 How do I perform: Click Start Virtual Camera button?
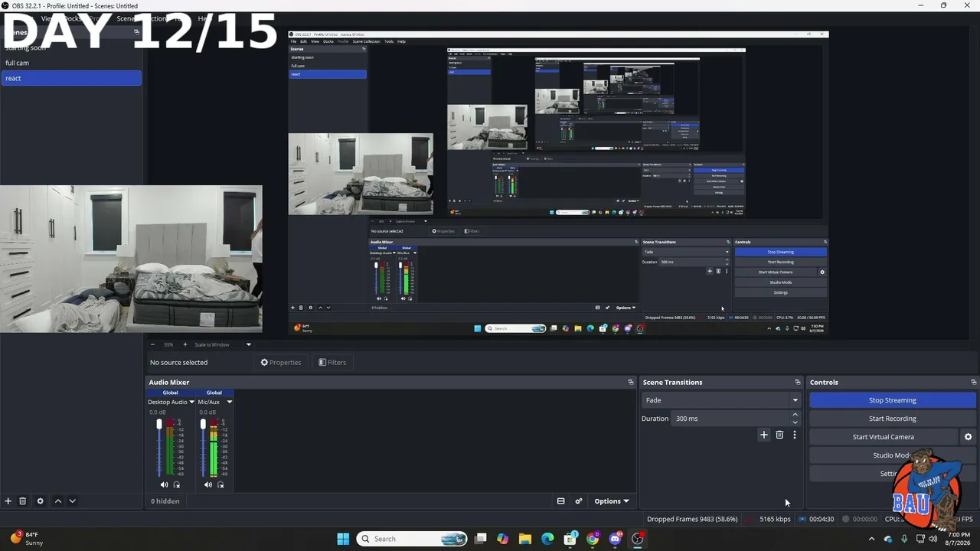(883, 437)
